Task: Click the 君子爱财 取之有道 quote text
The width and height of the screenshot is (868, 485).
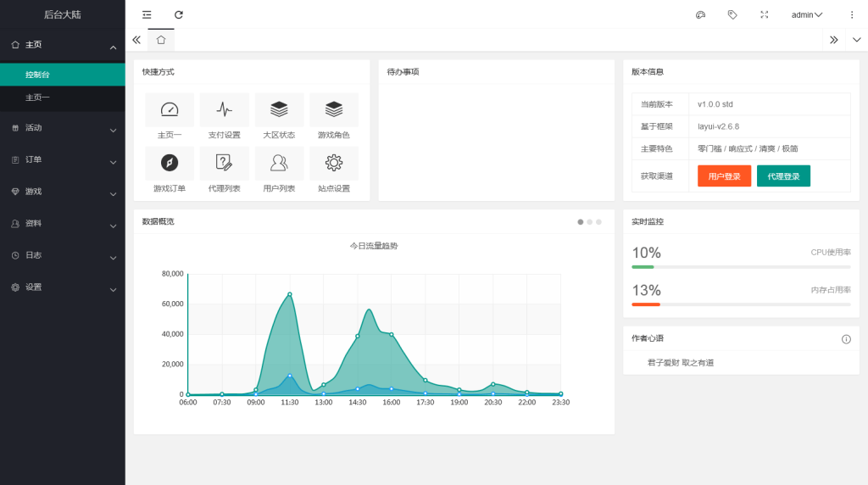Action: click(x=681, y=363)
